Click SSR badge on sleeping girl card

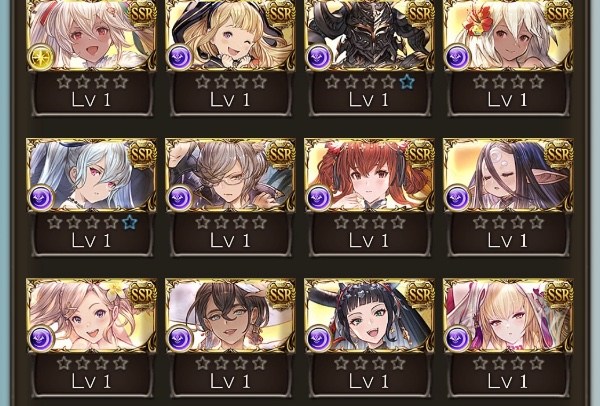pyautogui.click(x=559, y=154)
